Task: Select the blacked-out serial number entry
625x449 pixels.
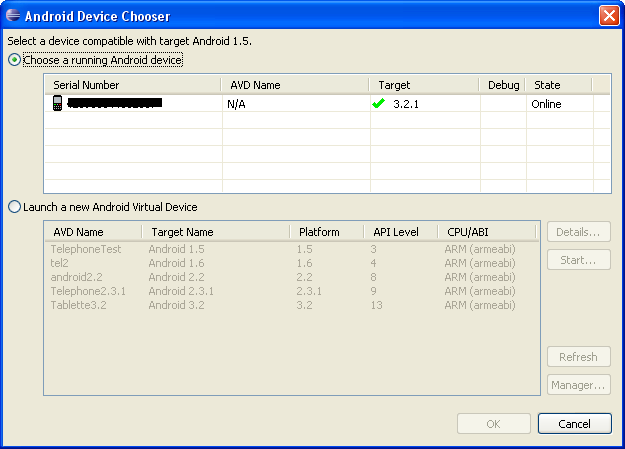Action: [x=115, y=103]
